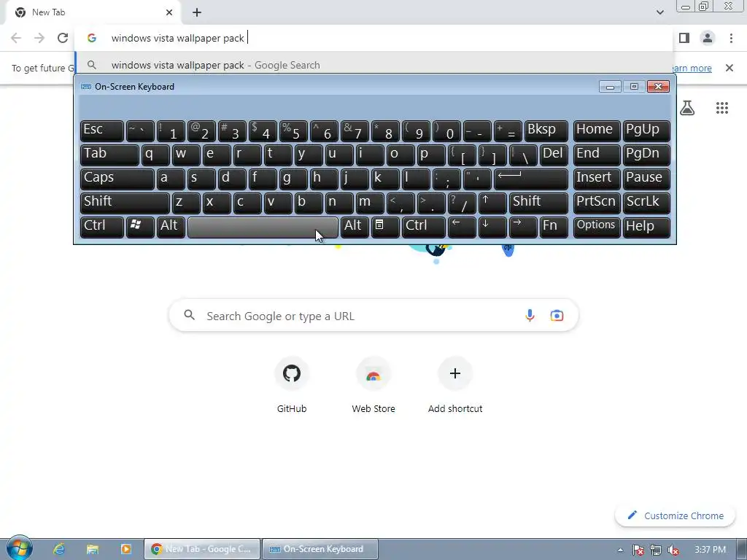
Task: Tap the down arrow key
Action: click(x=492, y=227)
